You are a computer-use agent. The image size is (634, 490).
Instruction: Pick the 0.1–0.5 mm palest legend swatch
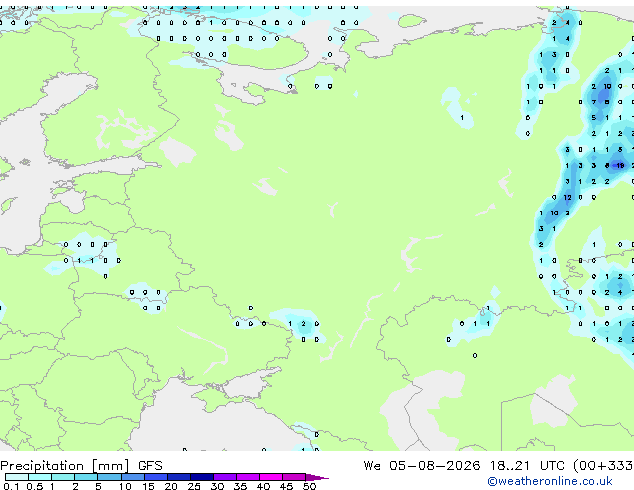pos(17,477)
